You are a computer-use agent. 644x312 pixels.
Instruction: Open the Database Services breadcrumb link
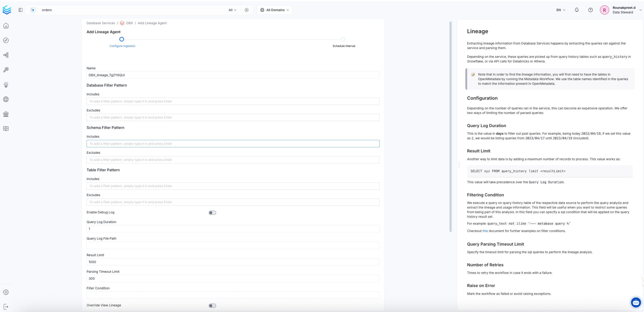pos(100,23)
